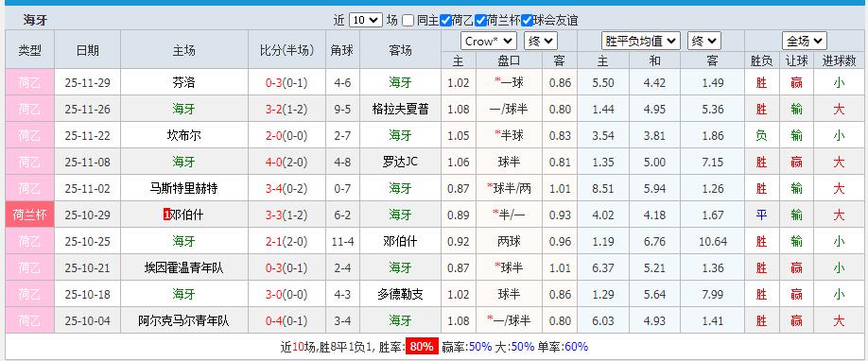
Task: Uncheck the 荷兰杯 filter checkbox
Action: [481, 21]
